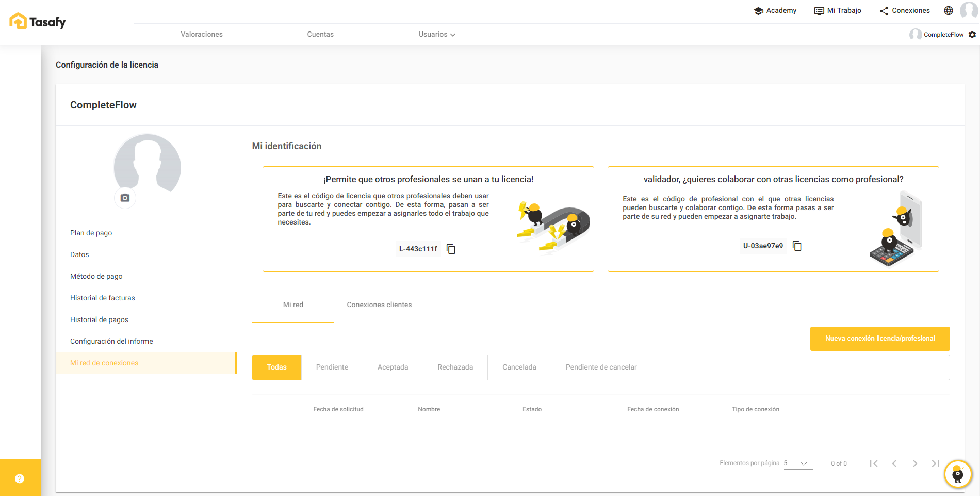Image resolution: width=980 pixels, height=496 pixels.
Task: Click Nueva conexión licencia/profesional button
Action: click(x=879, y=339)
